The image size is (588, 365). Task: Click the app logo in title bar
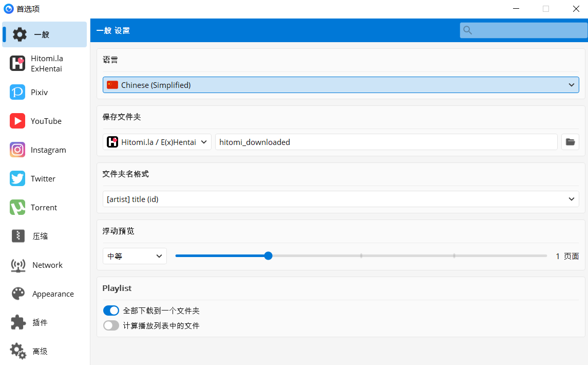8,9
